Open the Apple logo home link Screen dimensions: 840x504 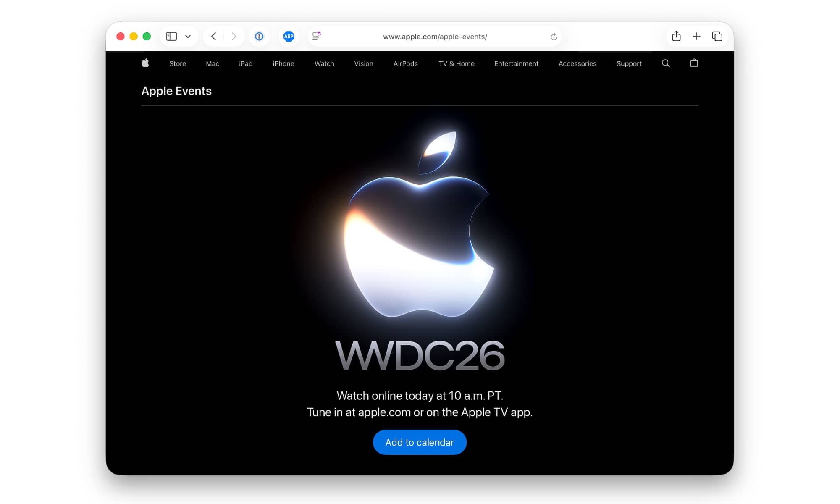tap(145, 63)
